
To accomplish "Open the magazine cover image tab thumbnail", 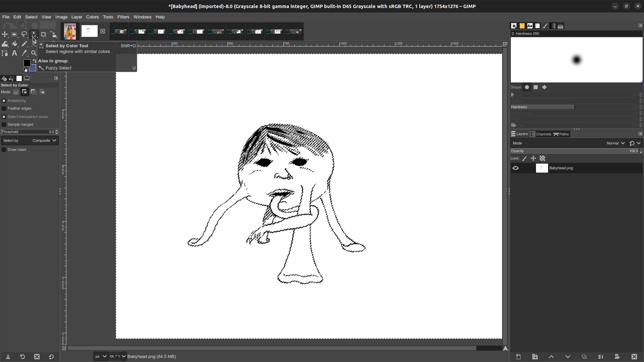I will pyautogui.click(x=70, y=32).
